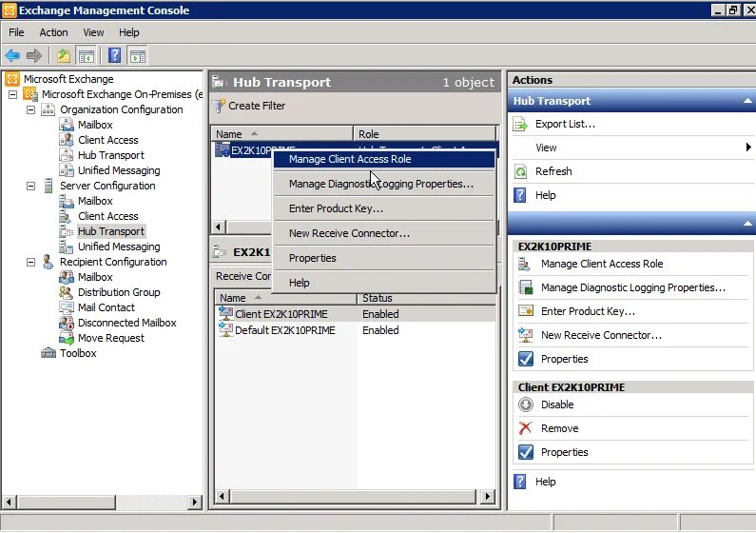Open the View menu in the menu bar

click(x=93, y=32)
